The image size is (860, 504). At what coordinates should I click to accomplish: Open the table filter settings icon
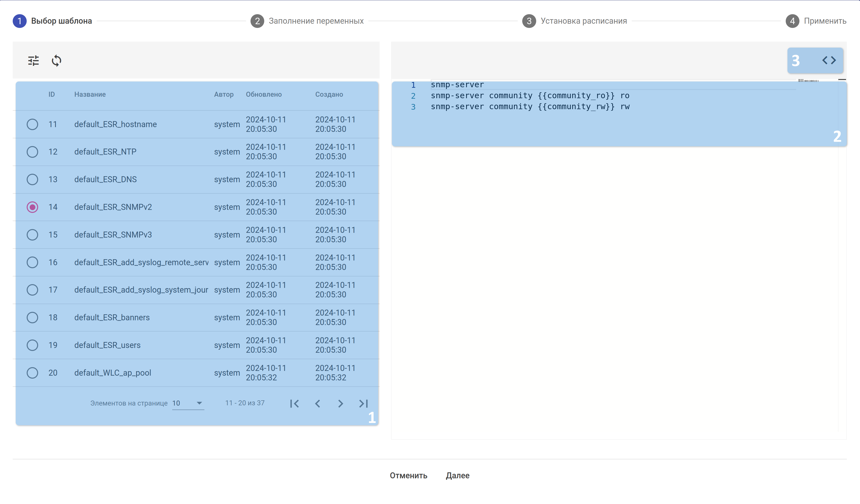click(33, 61)
